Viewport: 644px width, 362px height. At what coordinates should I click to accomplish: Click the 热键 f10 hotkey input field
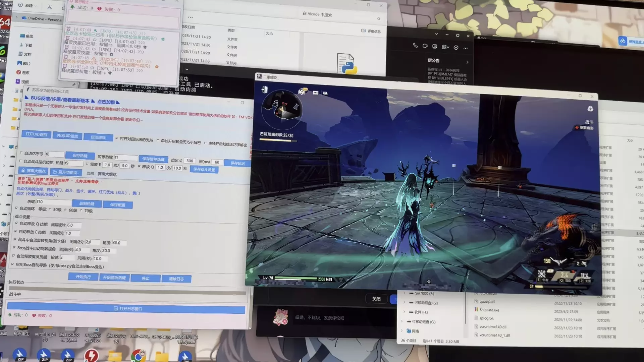coord(53,202)
